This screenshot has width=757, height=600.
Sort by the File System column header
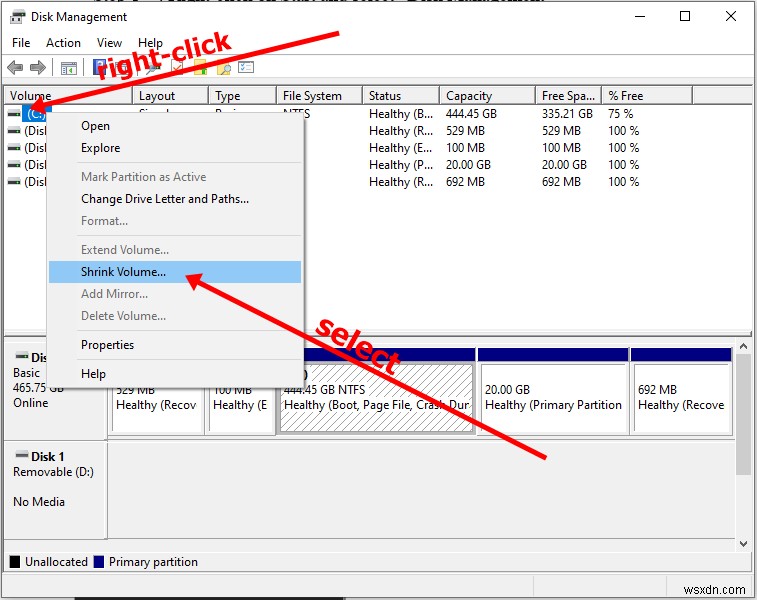[319, 96]
